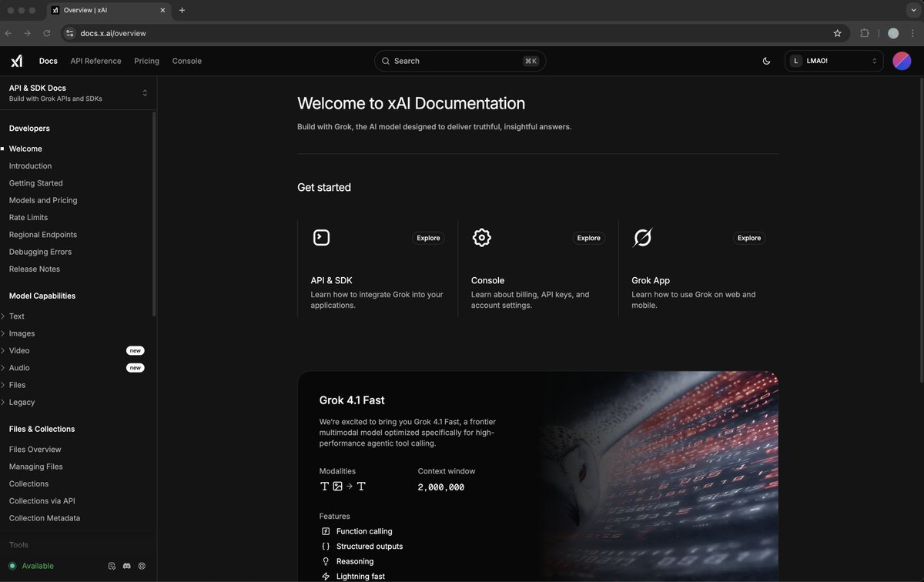Toggle dark mode moon icon
The image size is (924, 582).
(x=766, y=61)
